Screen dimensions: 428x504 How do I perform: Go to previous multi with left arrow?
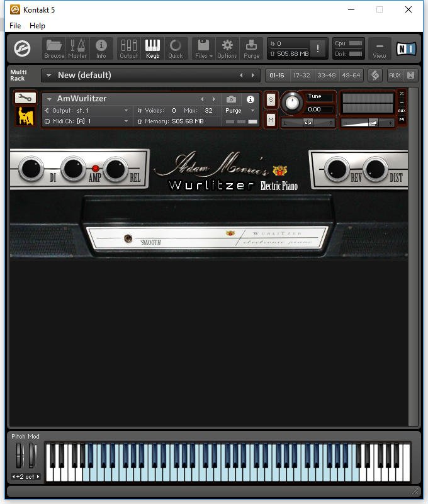click(x=241, y=76)
